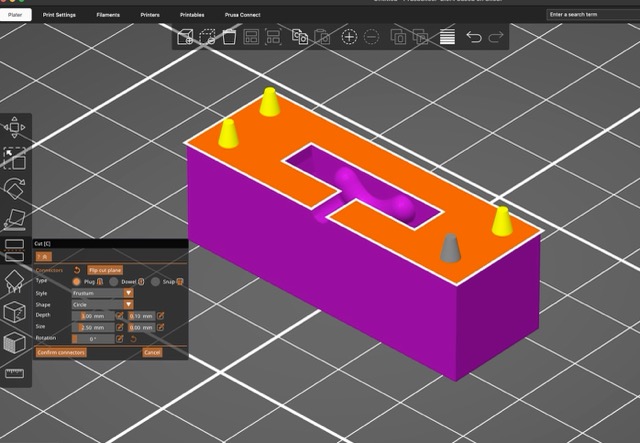Adjust the Depth 3.00 mm slider

pyautogui.click(x=93, y=316)
